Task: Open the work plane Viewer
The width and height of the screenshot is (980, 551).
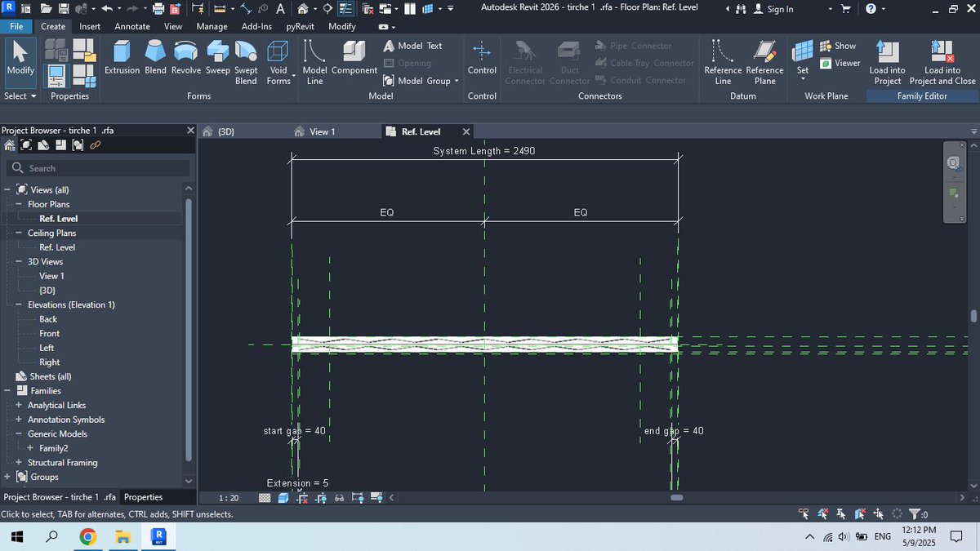Action: point(840,63)
